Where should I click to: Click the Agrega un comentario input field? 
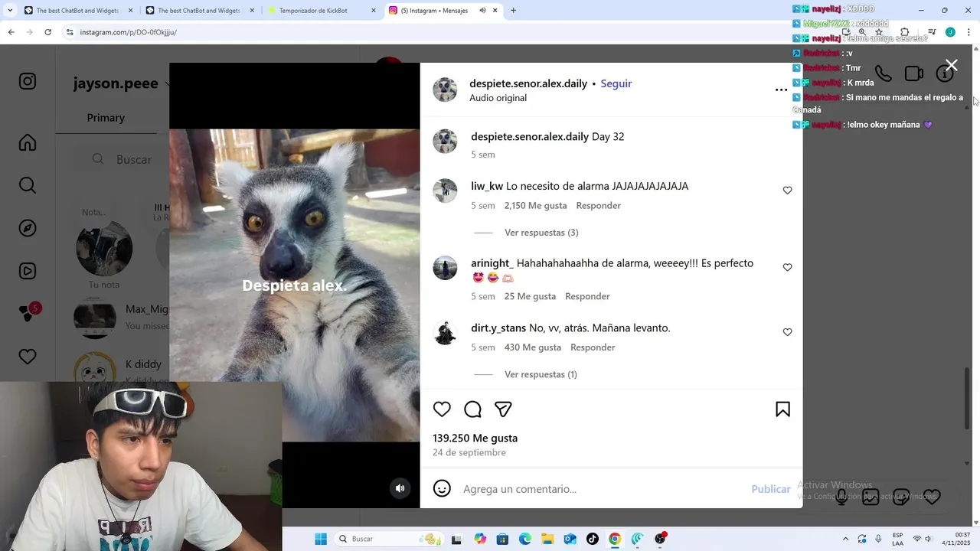(x=603, y=489)
